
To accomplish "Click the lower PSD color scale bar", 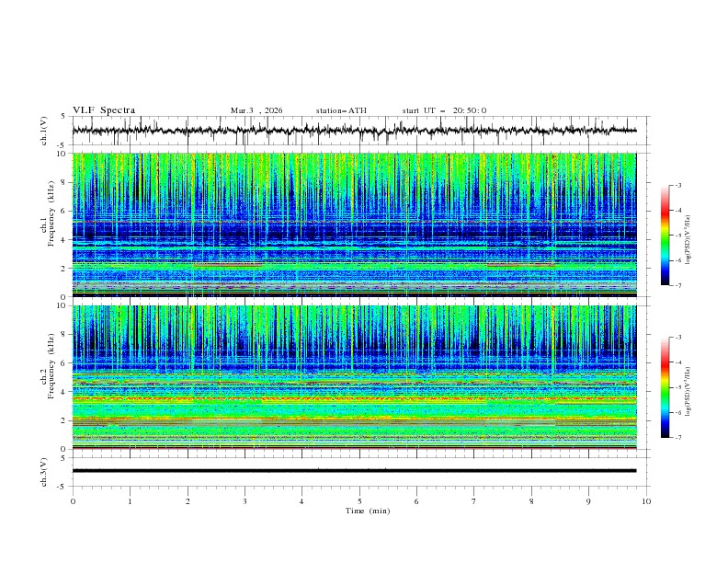I will tap(665, 387).
